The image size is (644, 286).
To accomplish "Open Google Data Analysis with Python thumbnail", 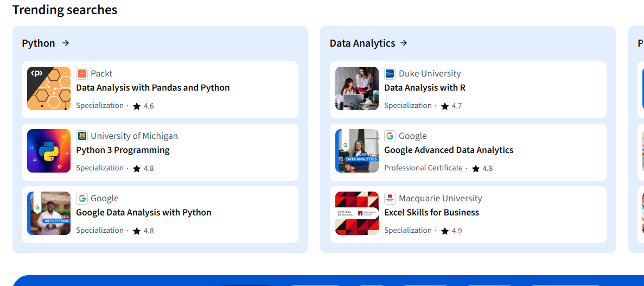I will pos(49,213).
